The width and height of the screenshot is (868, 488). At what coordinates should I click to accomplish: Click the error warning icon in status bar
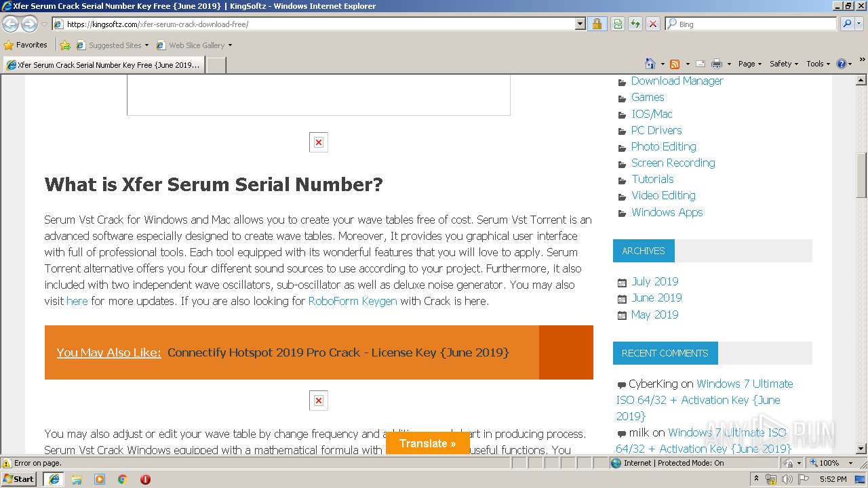click(x=7, y=464)
